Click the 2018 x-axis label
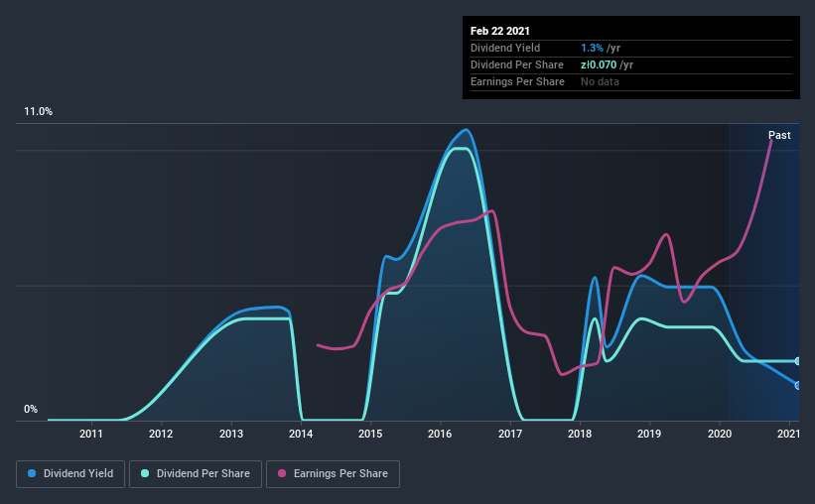 [x=580, y=434]
